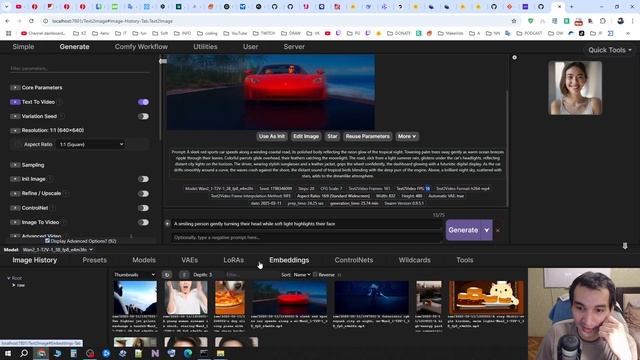Viewport: 640px width, 360px height.
Task: Switch to the LoRAs tab
Action: (x=233, y=260)
